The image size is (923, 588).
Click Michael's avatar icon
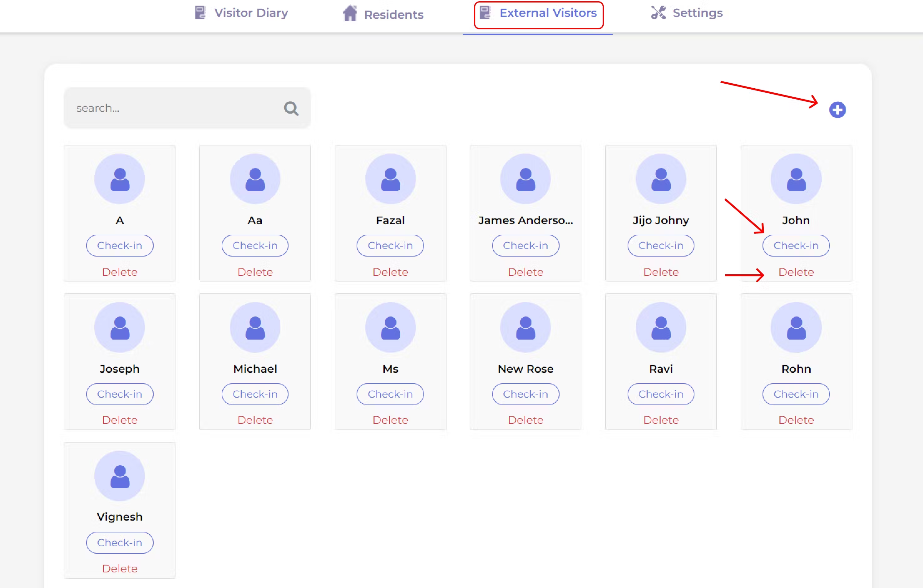pyautogui.click(x=255, y=327)
